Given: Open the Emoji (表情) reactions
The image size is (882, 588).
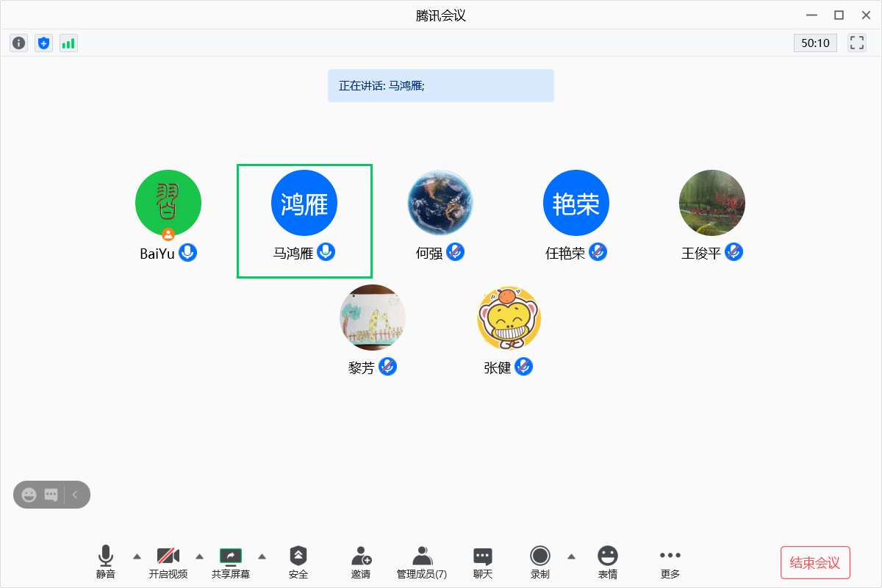Looking at the screenshot, I should 607,562.
